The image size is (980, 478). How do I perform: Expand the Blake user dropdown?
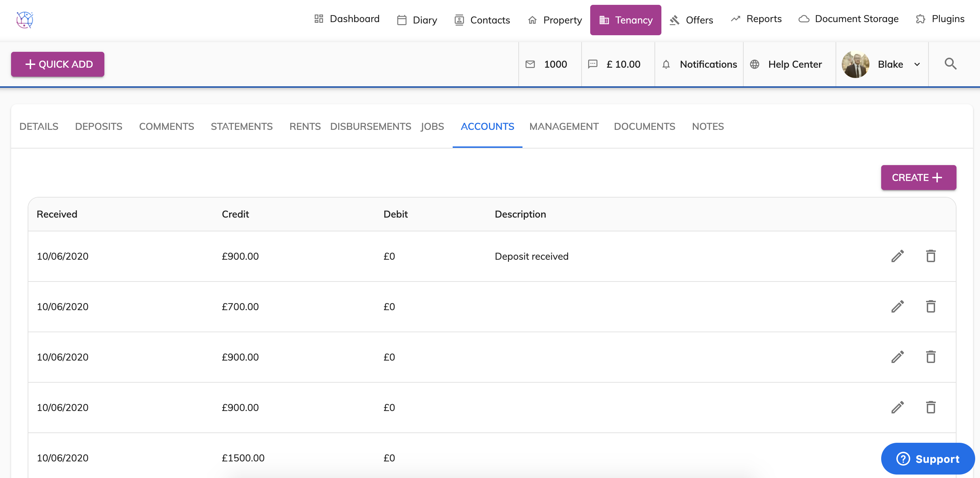click(917, 64)
